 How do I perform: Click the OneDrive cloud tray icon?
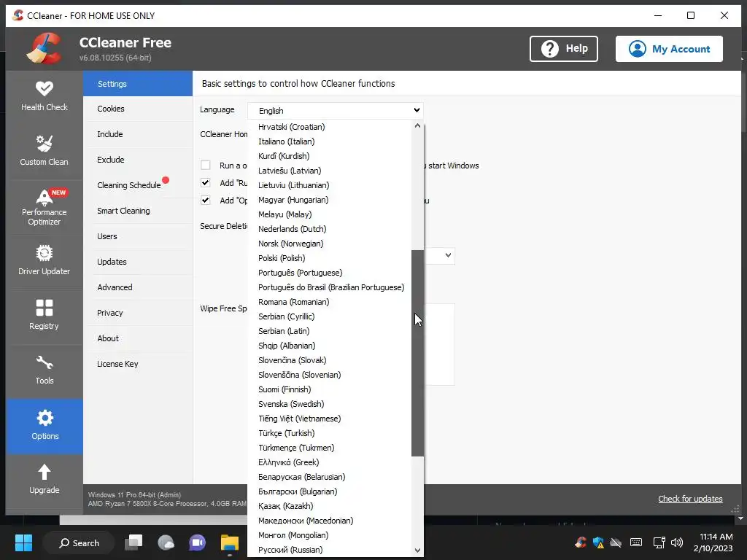click(616, 542)
